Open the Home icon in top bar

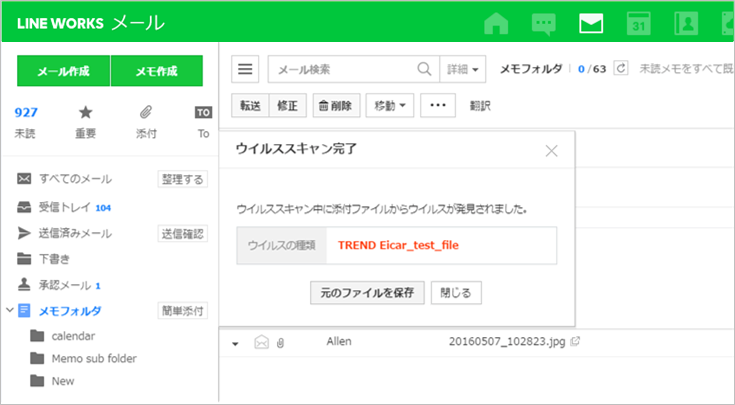point(496,23)
